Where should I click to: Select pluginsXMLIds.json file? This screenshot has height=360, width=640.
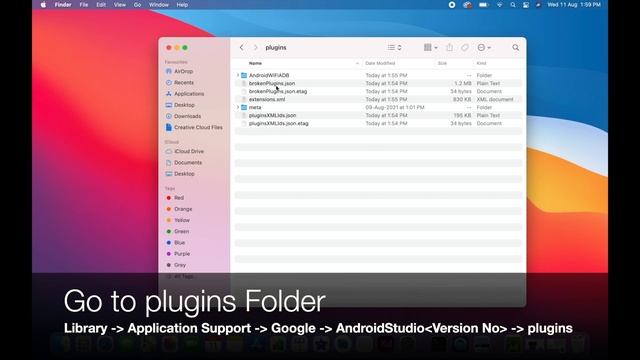[272, 116]
